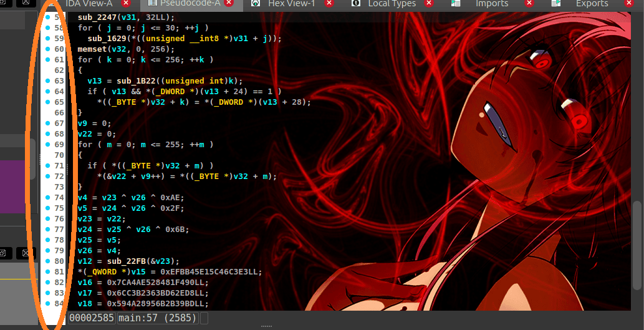Click variable v9 on line 67
This screenshot has width=644, height=330.
[82, 124]
